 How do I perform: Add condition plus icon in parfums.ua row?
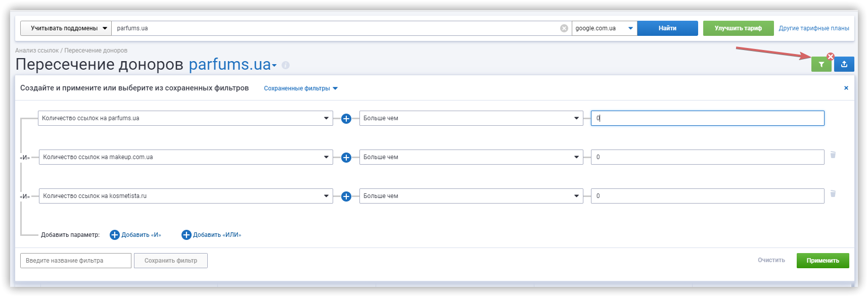[346, 119]
